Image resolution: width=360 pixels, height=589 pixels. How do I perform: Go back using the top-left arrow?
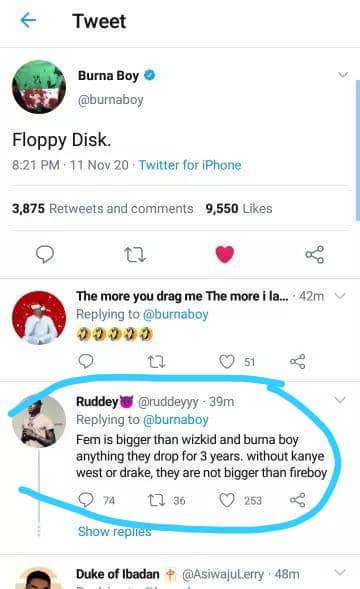click(28, 20)
